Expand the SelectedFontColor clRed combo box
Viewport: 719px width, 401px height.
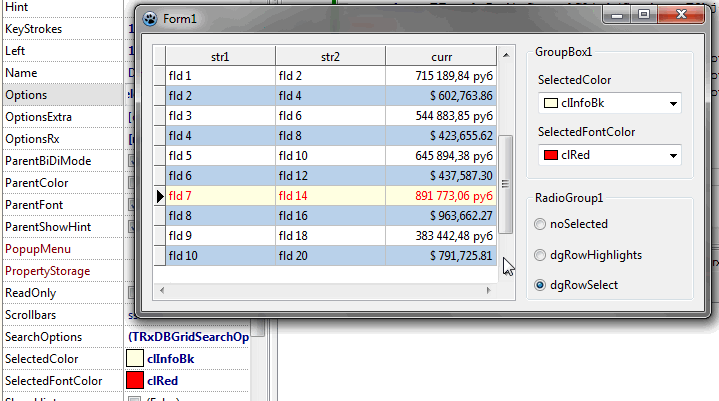coord(673,155)
